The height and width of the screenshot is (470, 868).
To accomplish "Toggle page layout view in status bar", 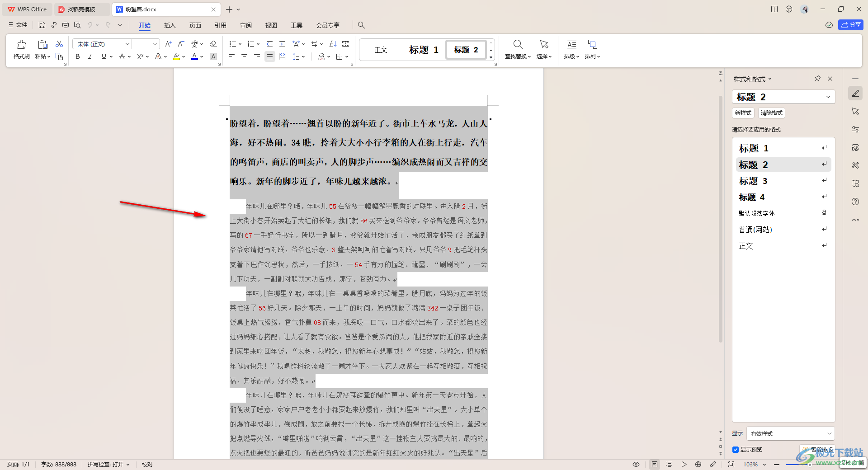I will tap(655, 464).
